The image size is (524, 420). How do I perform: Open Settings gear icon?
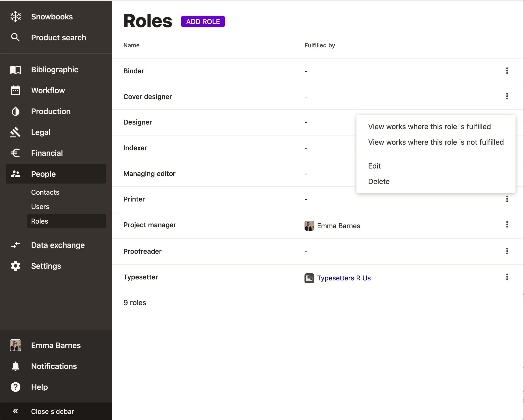[16, 266]
